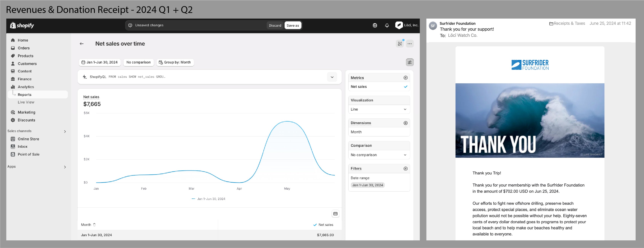
Task: Click the $7,665.00 net sales table cell
Action: pos(325,235)
